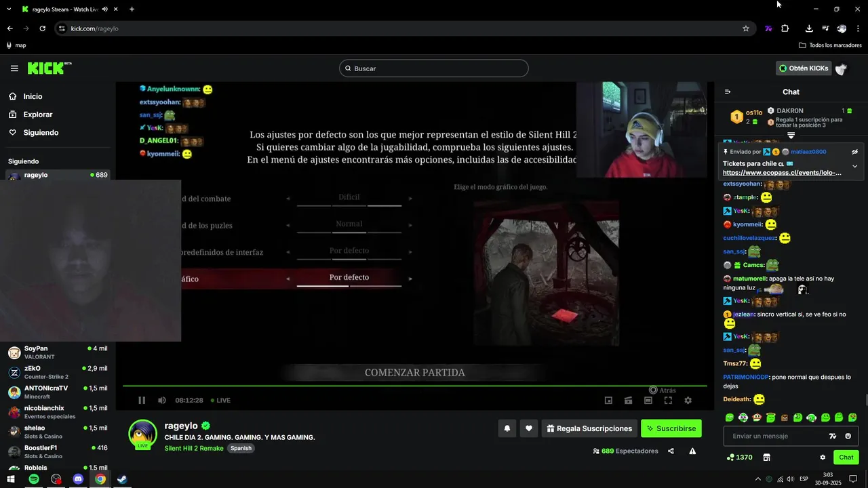Open a new browser tab
868x488 pixels.
(132, 9)
